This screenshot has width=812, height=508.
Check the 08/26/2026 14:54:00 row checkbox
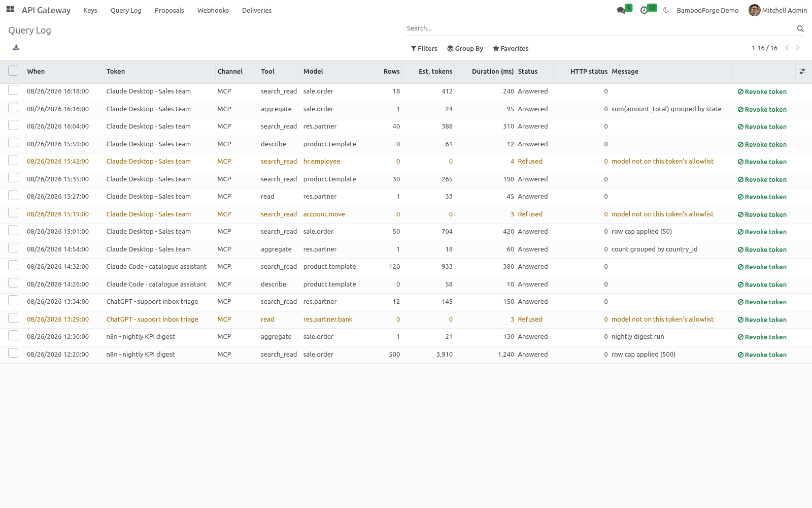[x=13, y=248]
